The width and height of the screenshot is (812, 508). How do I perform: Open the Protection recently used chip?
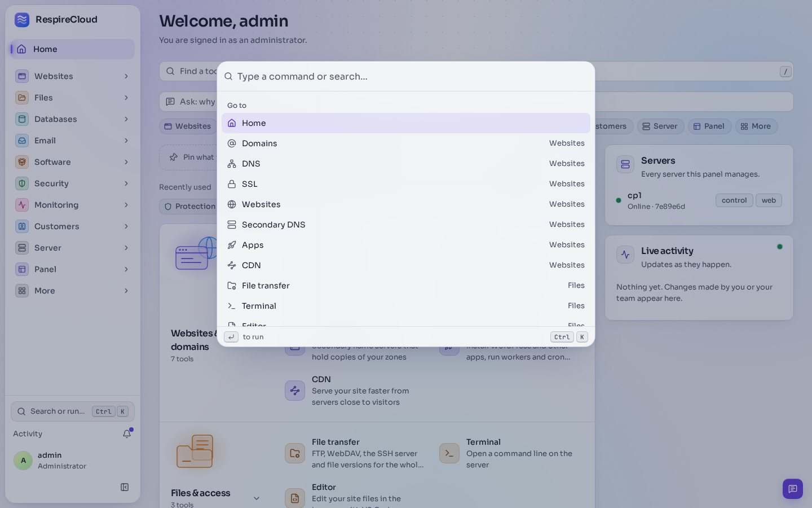click(189, 207)
